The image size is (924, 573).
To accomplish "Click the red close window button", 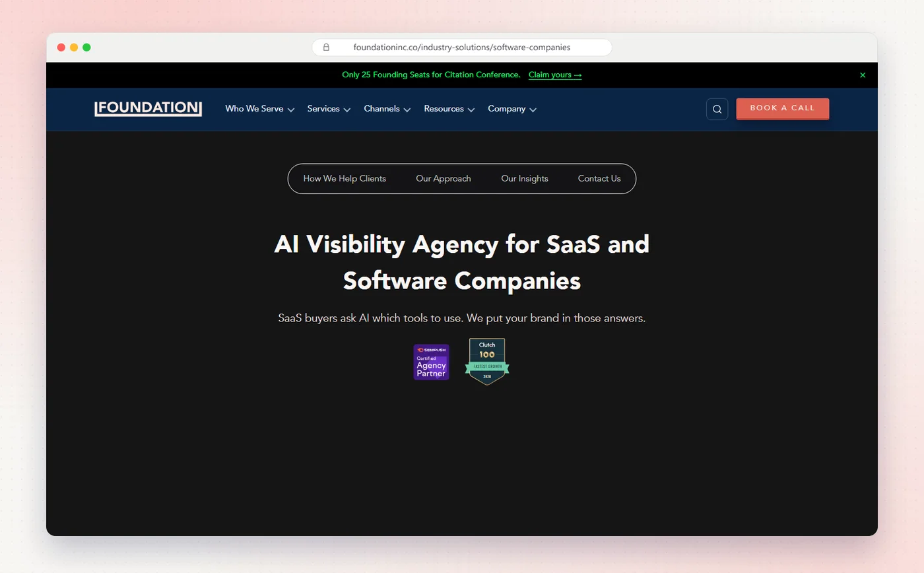I will [x=61, y=48].
